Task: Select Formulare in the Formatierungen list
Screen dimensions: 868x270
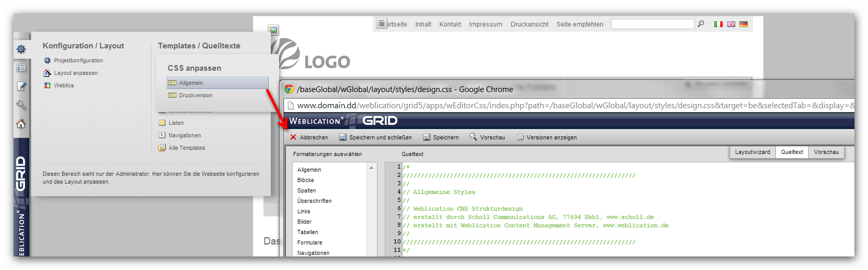Action: [310, 242]
